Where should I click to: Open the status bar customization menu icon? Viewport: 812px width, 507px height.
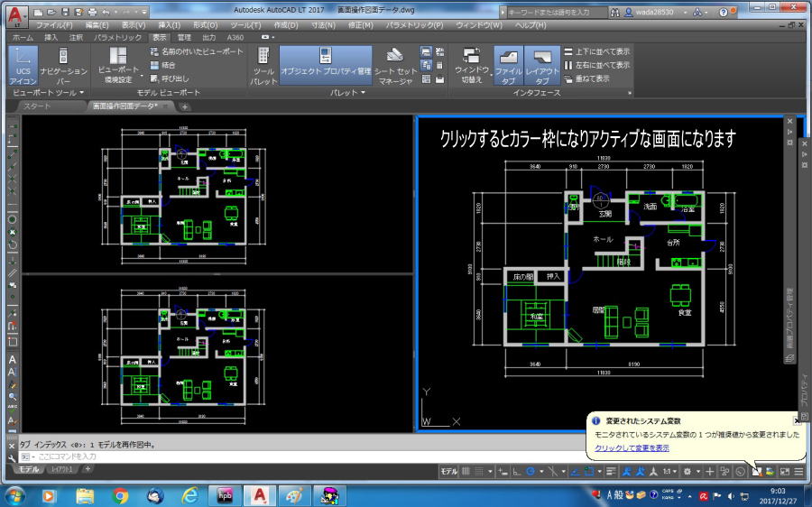[x=798, y=472]
